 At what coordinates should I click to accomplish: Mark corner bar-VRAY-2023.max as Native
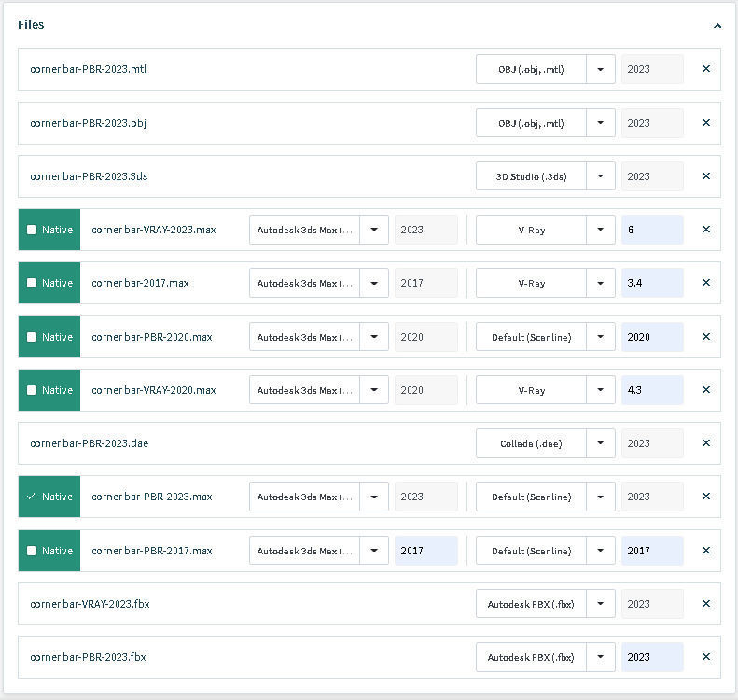pyautogui.click(x=32, y=230)
